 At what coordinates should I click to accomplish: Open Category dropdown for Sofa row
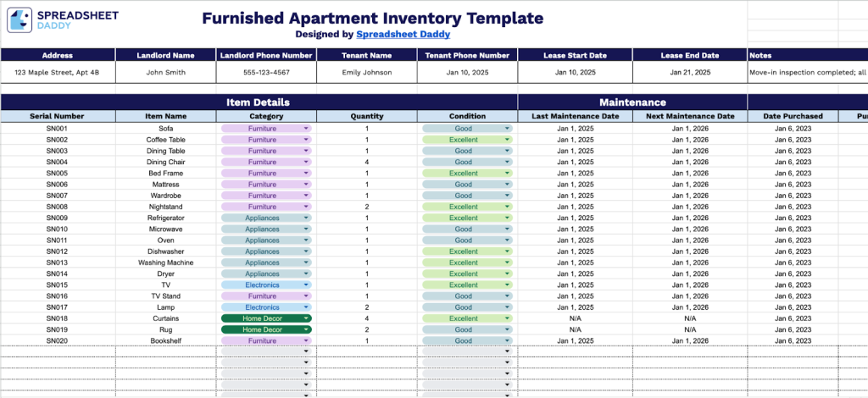(306, 129)
